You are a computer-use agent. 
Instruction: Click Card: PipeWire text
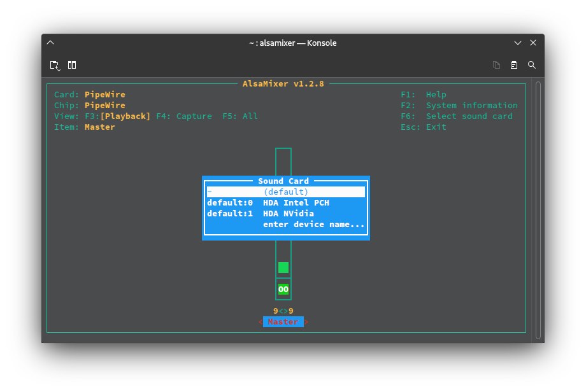click(90, 94)
